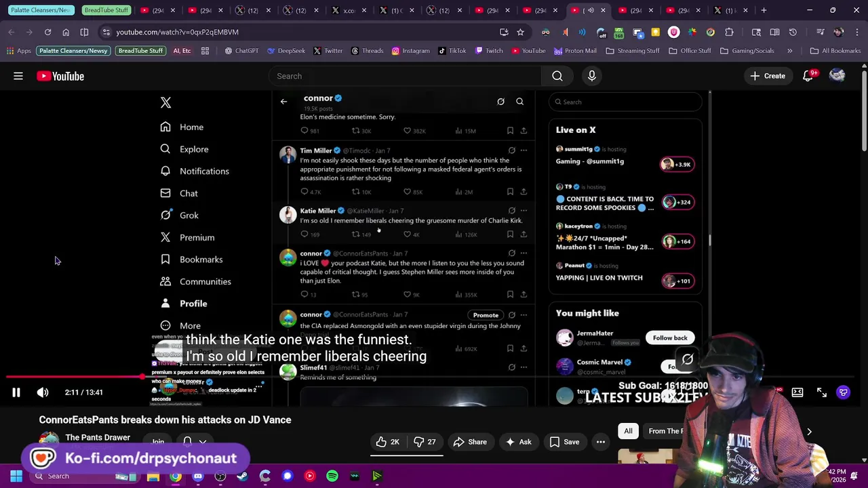Screen dimensions: 868x488
Task: Select the All filter chip
Action: pyautogui.click(x=628, y=431)
